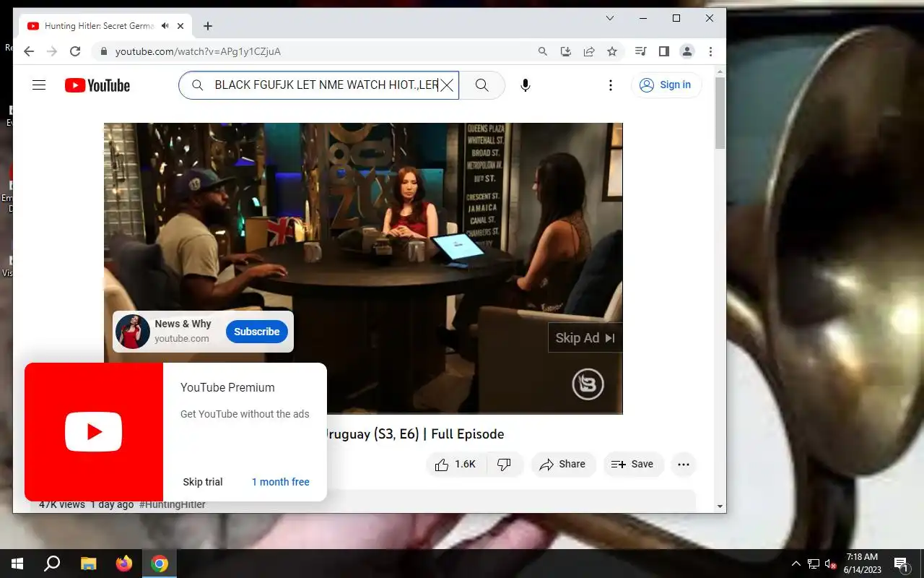Open News & Why channel avatar
924x578 pixels.
133,332
